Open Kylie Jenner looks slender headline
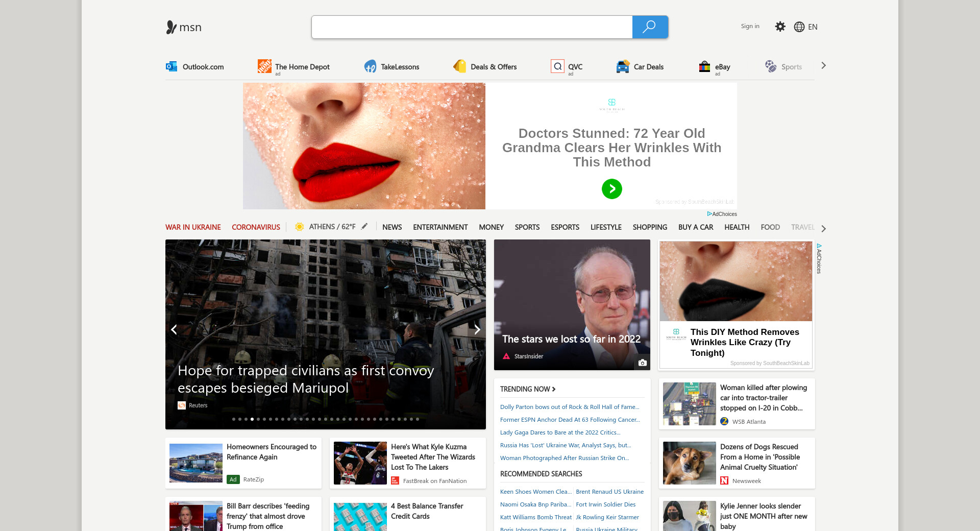980x531 pixels. (x=764, y=516)
